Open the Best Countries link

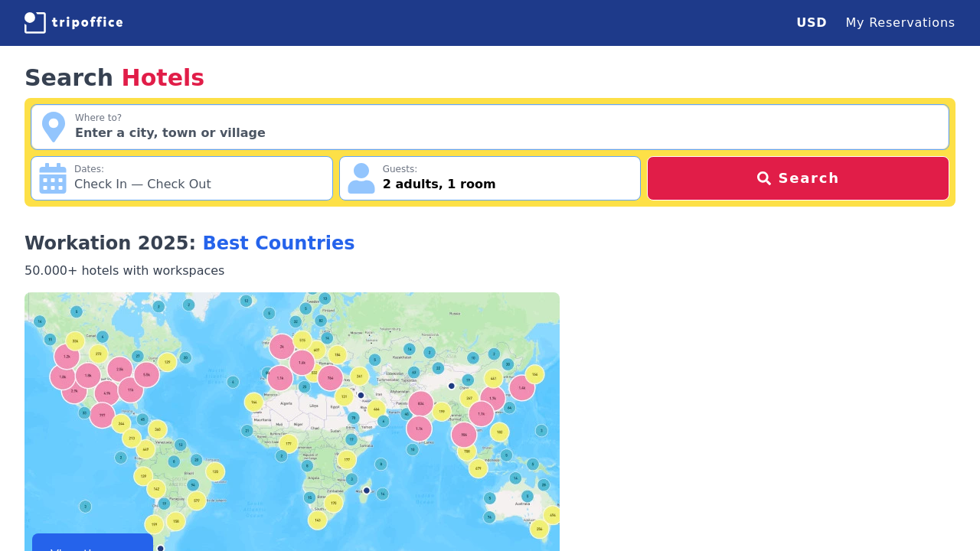(278, 243)
